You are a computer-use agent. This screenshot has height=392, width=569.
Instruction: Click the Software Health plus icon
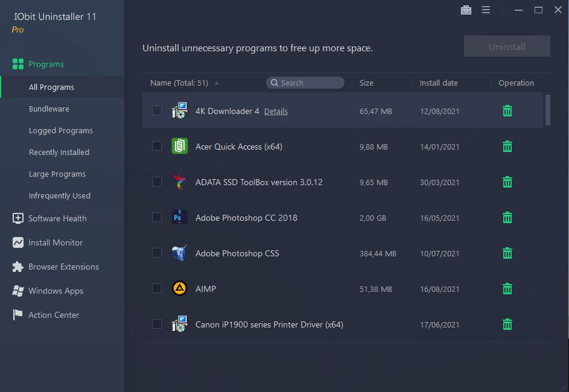pyautogui.click(x=17, y=218)
